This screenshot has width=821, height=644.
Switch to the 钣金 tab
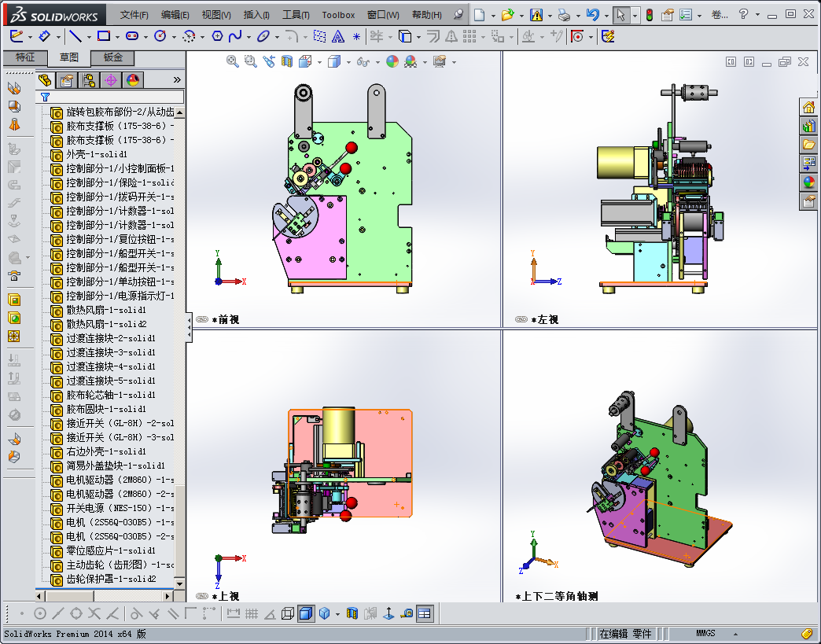coord(112,57)
